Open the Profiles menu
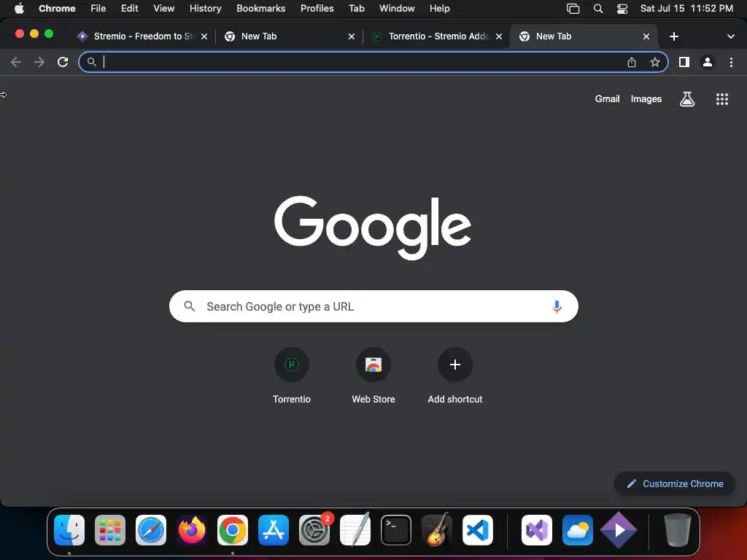 pyautogui.click(x=317, y=8)
